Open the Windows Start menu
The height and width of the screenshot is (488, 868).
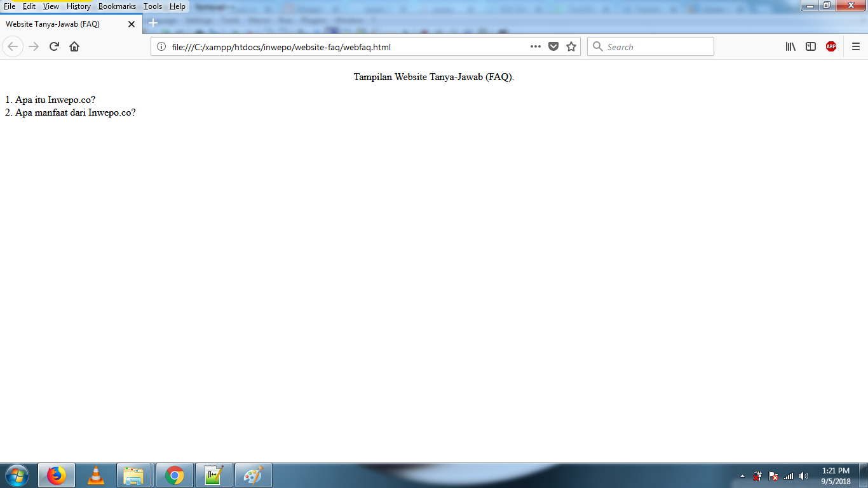[x=17, y=475]
